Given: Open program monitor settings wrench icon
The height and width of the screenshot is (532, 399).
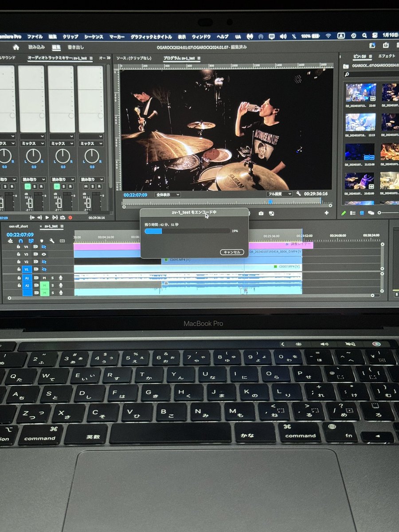Looking at the screenshot, I should 298,194.
